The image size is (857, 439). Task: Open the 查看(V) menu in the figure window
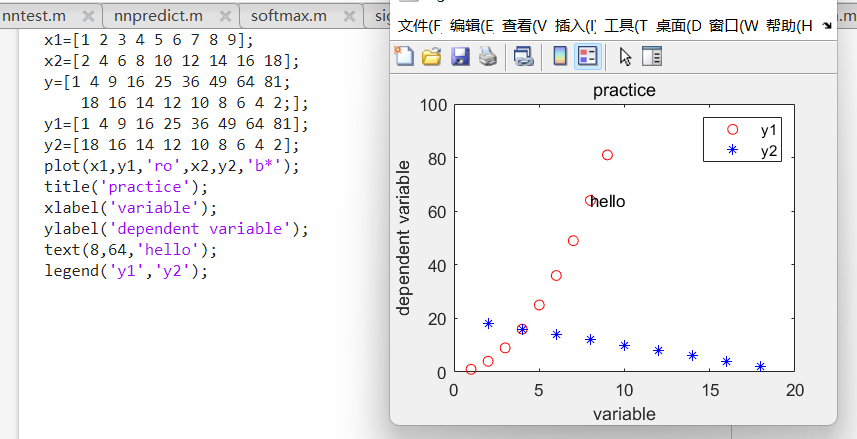(x=524, y=25)
